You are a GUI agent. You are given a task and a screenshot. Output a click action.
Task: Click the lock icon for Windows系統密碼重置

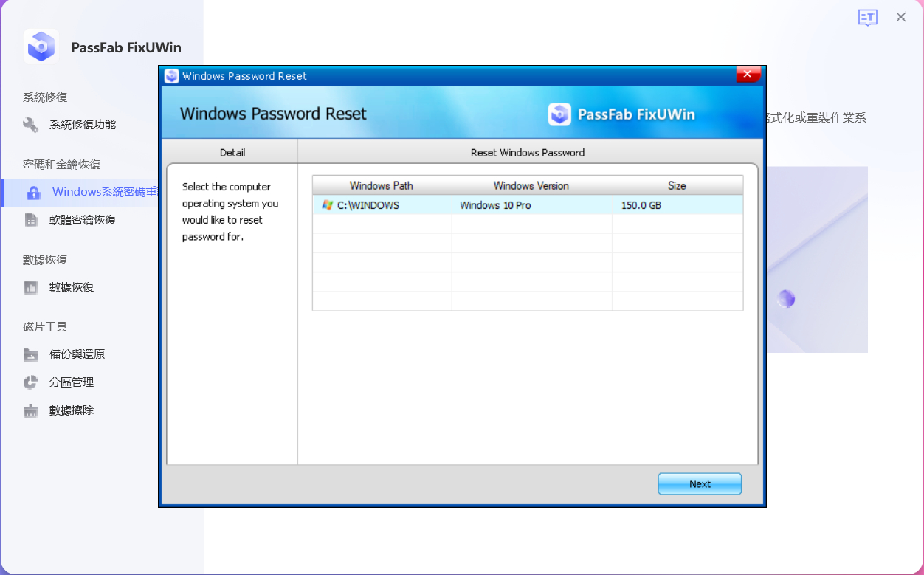[x=33, y=193]
